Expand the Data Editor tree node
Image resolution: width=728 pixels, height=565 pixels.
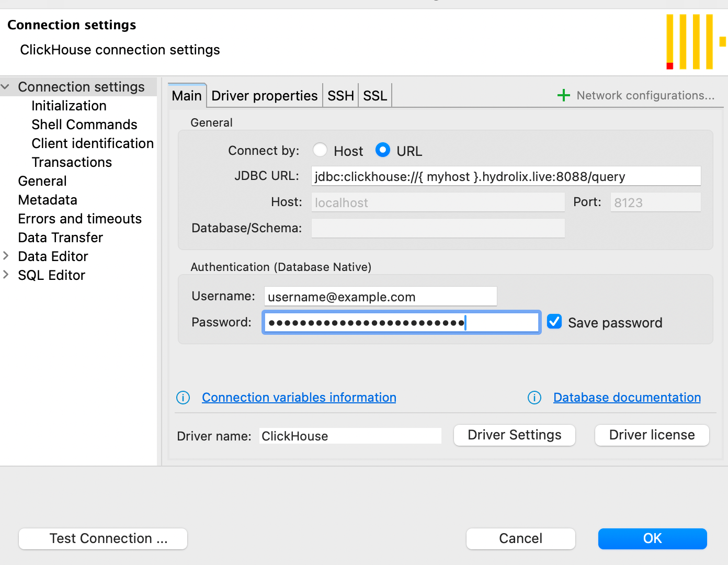coord(6,256)
